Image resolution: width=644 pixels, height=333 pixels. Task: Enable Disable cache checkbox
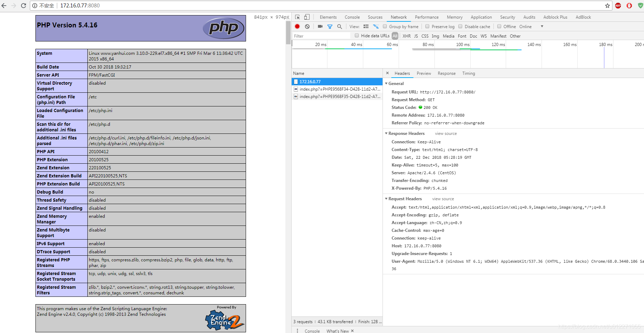click(460, 26)
